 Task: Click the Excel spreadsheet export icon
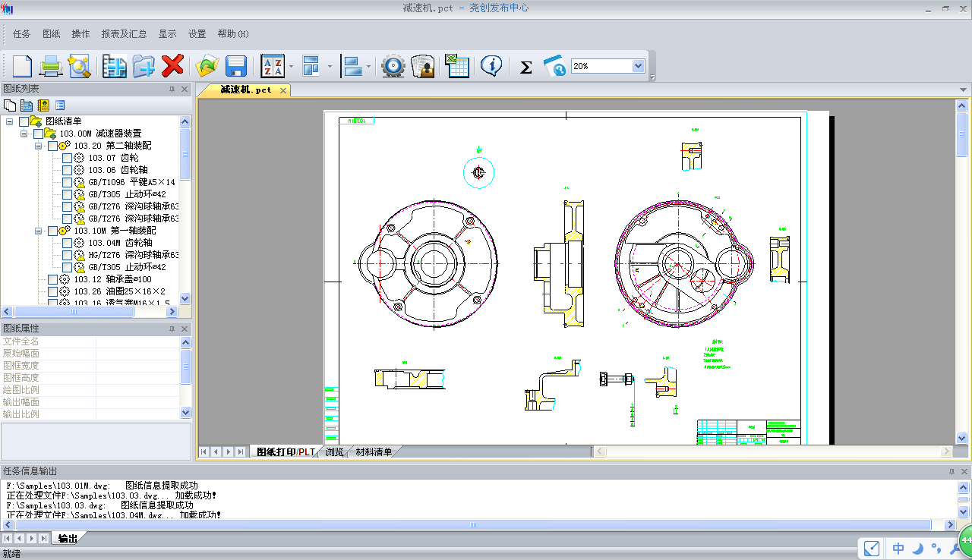coord(456,66)
